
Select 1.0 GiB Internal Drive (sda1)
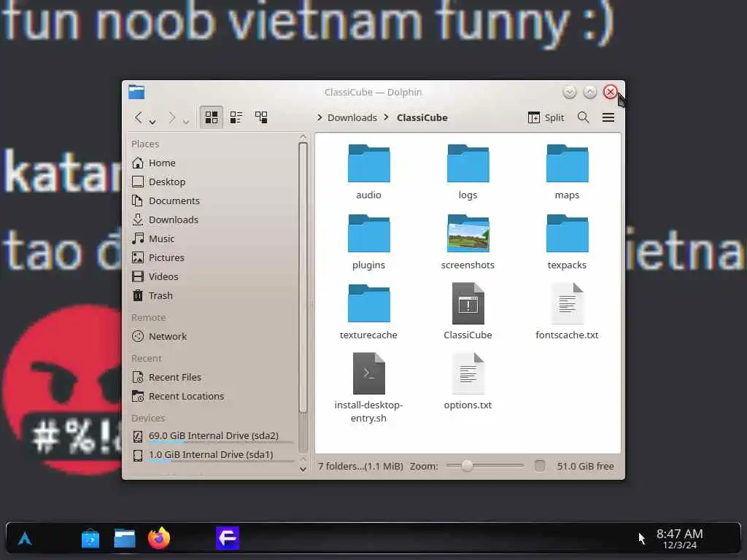tap(214, 455)
